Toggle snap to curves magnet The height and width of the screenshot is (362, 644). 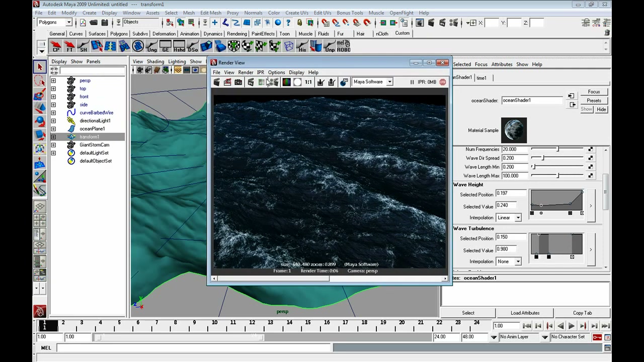click(x=336, y=23)
